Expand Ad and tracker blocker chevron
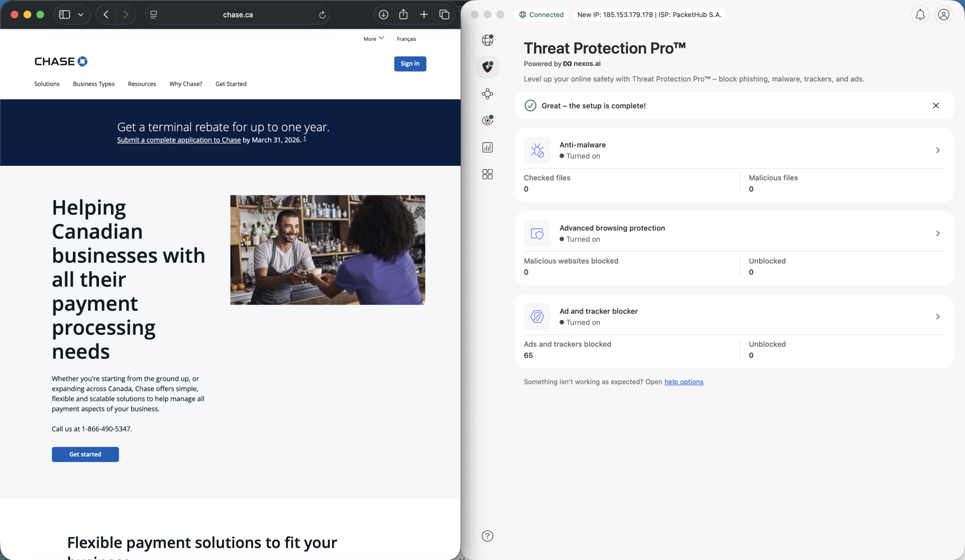 (938, 317)
